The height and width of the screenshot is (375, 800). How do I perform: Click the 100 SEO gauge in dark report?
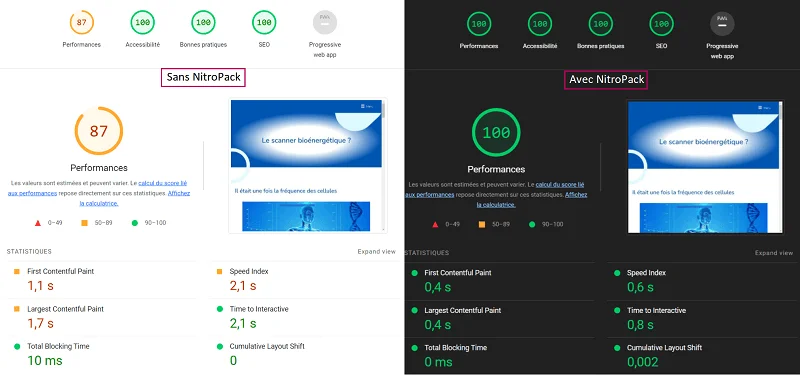[661, 24]
